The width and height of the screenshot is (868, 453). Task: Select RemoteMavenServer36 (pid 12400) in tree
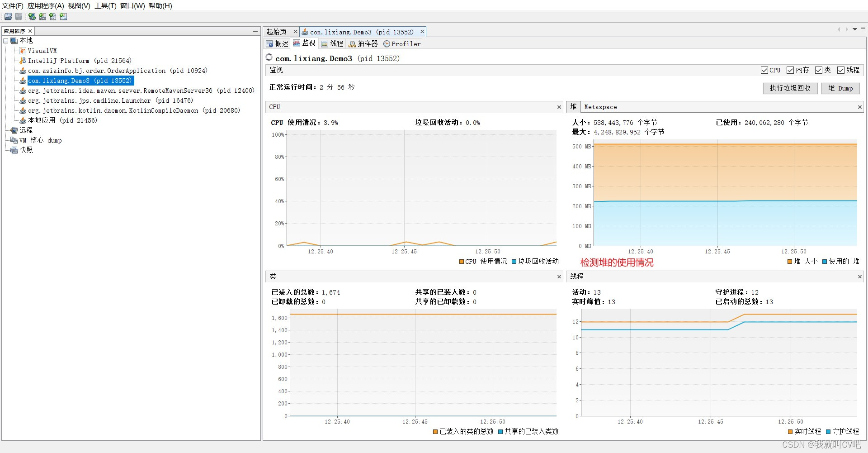[x=141, y=91]
